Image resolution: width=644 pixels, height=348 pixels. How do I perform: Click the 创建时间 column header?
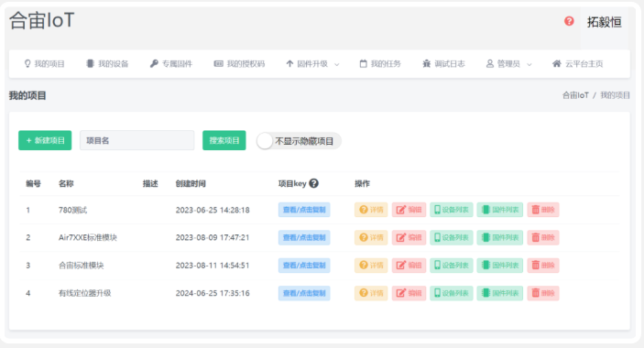tap(191, 183)
